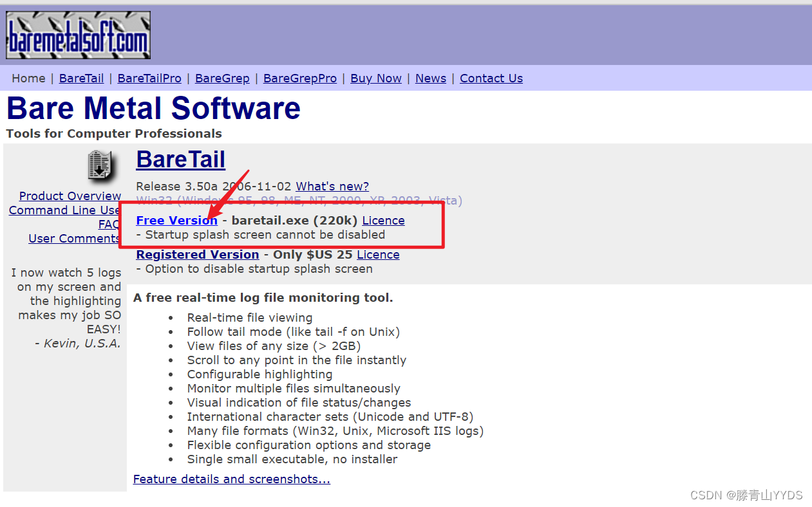Open the BareTailPro navigation link
This screenshot has height=507, width=812.
149,78
